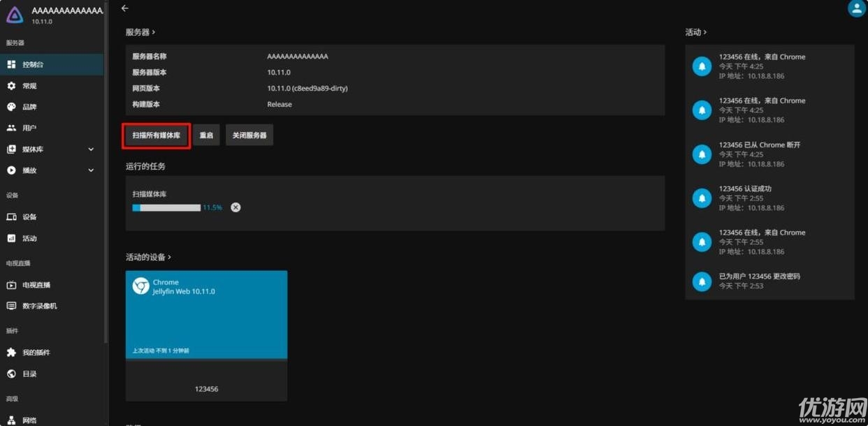Open the user profile avatar menu

[856, 8]
